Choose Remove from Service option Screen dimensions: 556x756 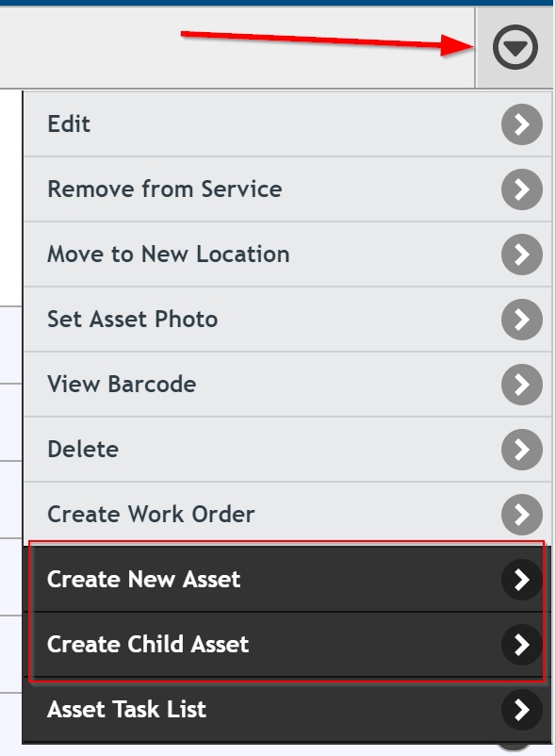tap(287, 189)
